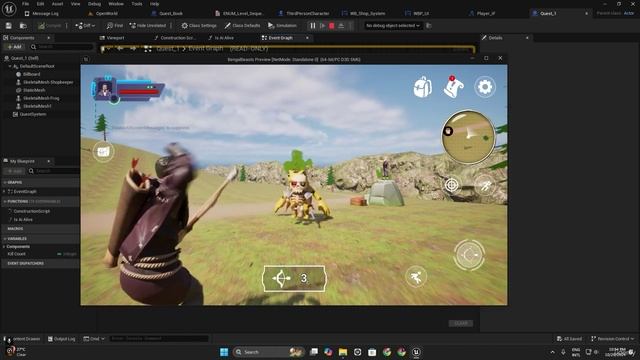Collapse the GRAPHS section
This screenshot has height=360, width=640.
click(4, 182)
